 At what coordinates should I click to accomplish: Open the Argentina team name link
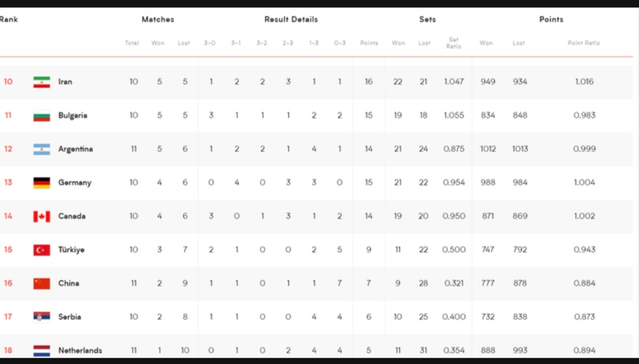pyautogui.click(x=75, y=149)
